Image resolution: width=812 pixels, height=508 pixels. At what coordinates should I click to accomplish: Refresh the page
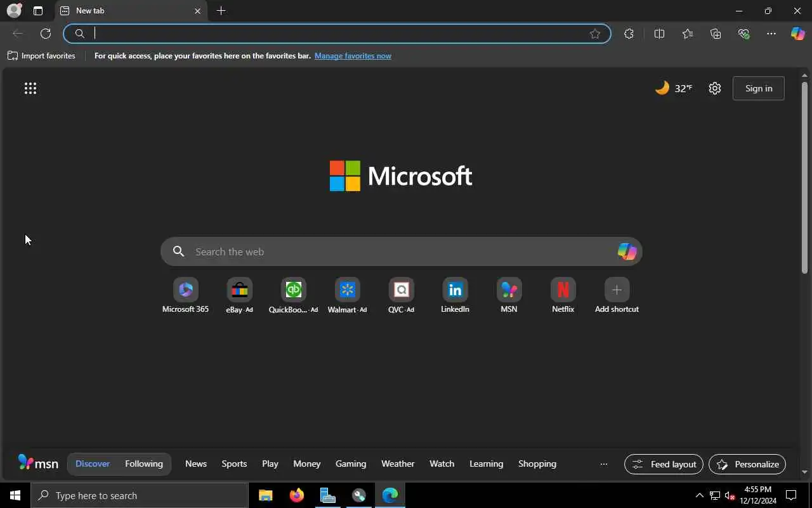46,34
